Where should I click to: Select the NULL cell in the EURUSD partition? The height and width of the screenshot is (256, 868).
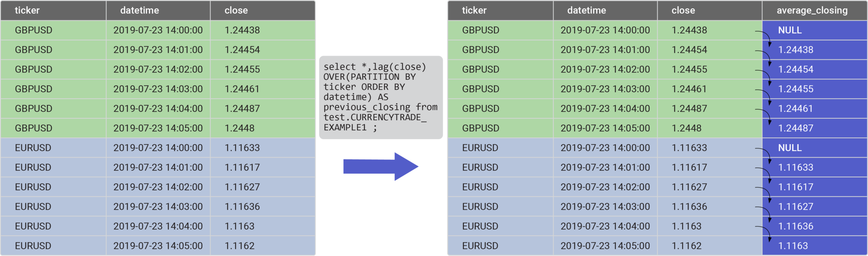pos(815,148)
